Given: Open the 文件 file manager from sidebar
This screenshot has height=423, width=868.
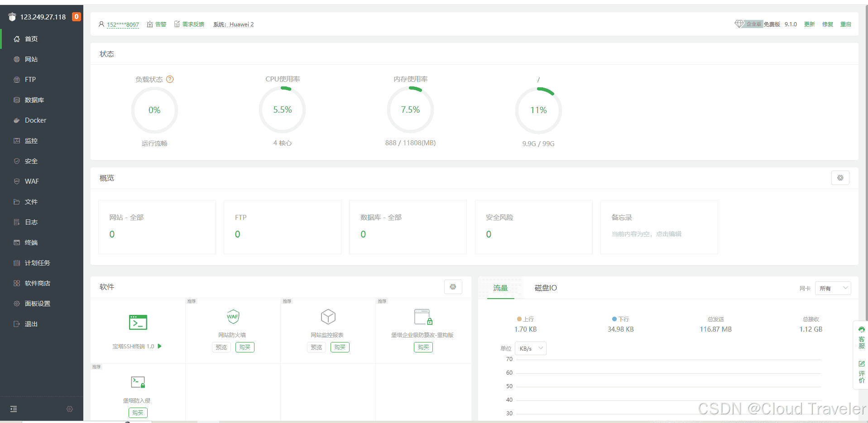Looking at the screenshot, I should [x=31, y=201].
